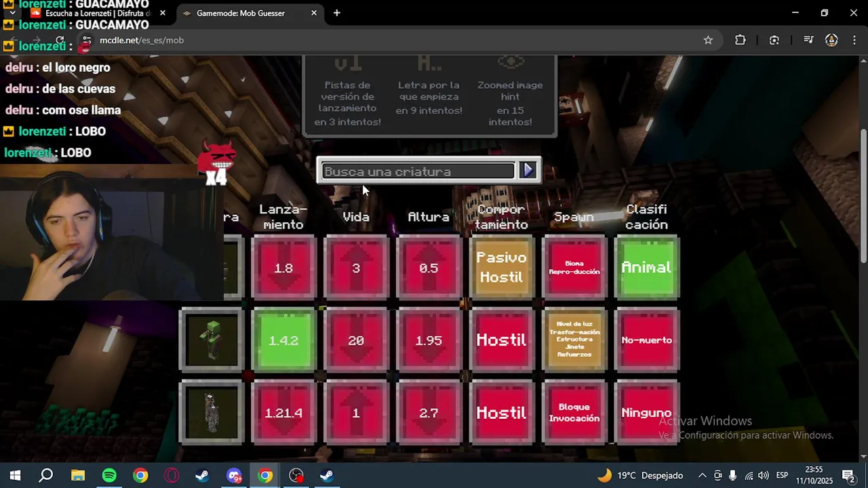Open Windows taskbar search

[x=45, y=476]
